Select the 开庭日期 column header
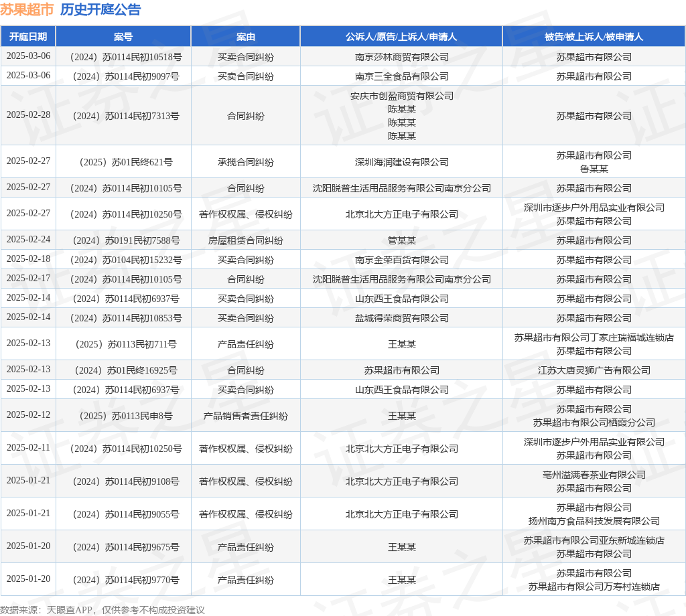Screen dimensions: 686x616 [28, 37]
